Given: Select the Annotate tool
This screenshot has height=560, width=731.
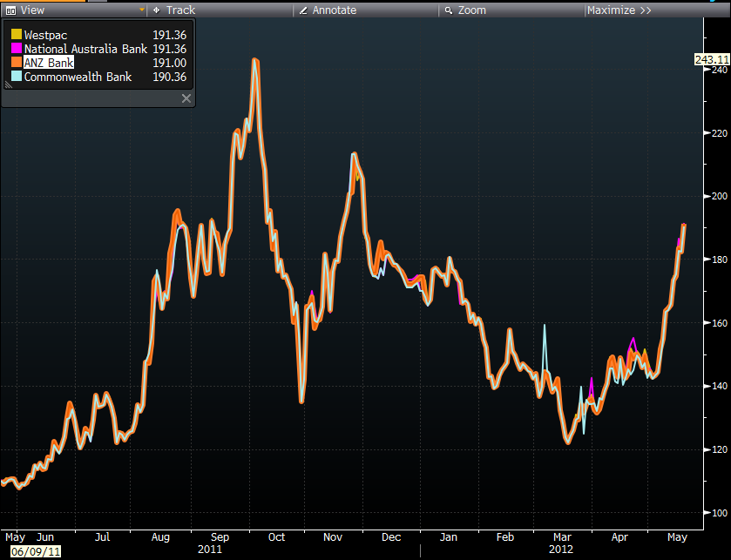Looking at the screenshot, I should (334, 10).
